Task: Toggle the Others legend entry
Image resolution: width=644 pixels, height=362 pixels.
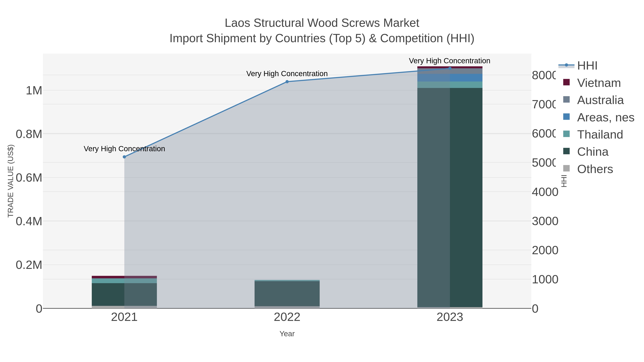Action: [x=588, y=169]
